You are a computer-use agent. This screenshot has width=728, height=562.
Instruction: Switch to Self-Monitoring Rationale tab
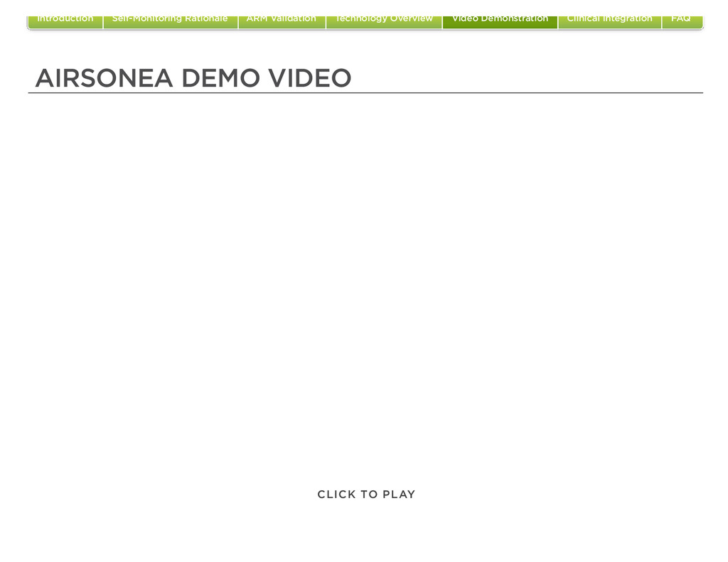click(x=171, y=22)
